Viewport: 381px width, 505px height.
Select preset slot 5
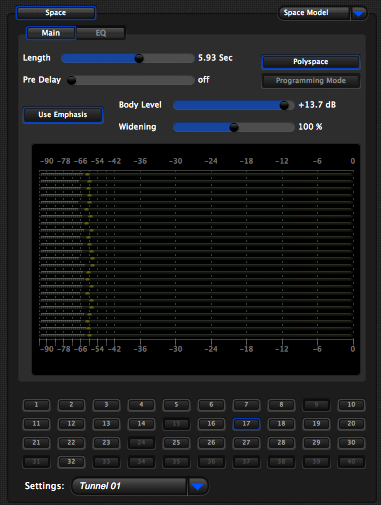click(176, 405)
